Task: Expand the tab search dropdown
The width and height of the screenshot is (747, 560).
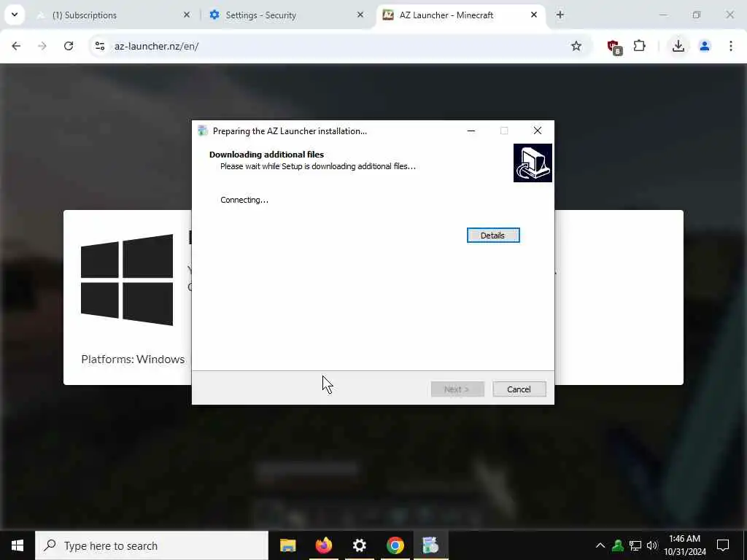Action: pyautogui.click(x=15, y=15)
